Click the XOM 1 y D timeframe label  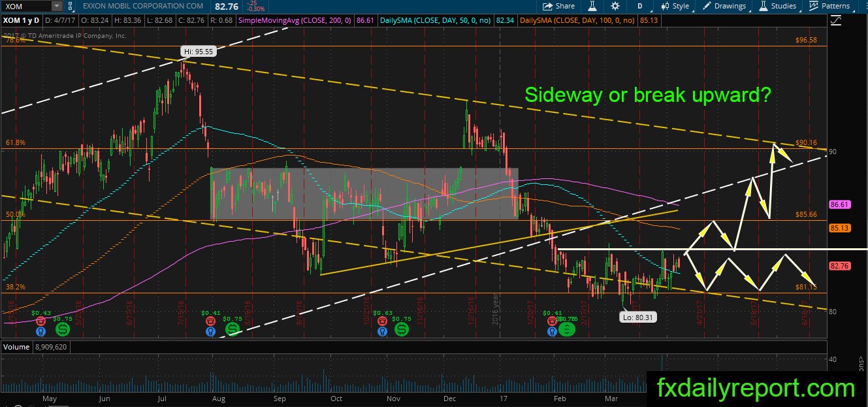(23, 21)
